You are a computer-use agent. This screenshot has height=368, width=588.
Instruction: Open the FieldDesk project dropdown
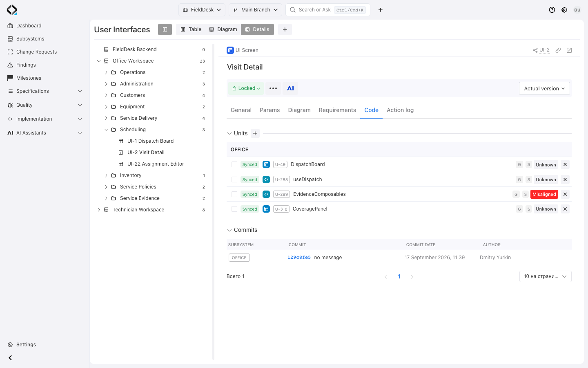tap(202, 10)
